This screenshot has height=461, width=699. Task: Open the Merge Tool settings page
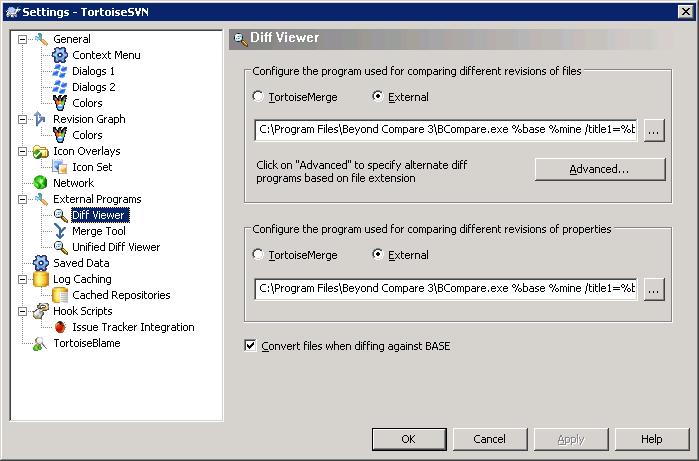(x=99, y=231)
